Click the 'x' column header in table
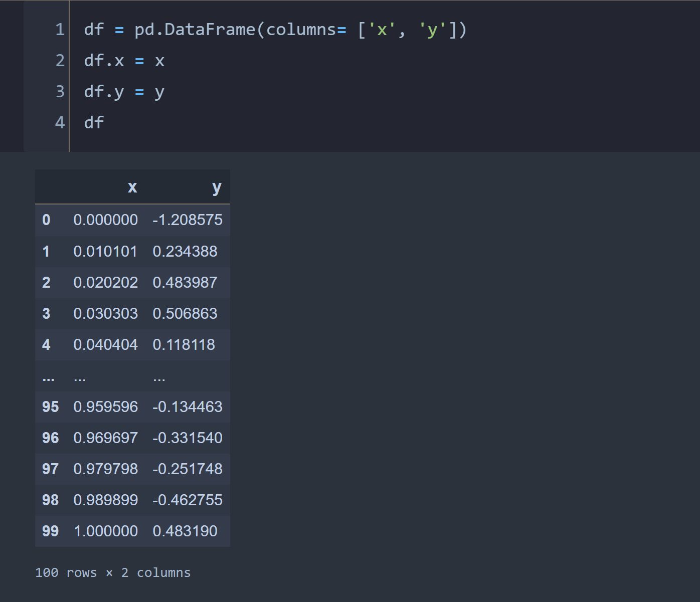Image resolution: width=700 pixels, height=602 pixels. pyautogui.click(x=132, y=187)
